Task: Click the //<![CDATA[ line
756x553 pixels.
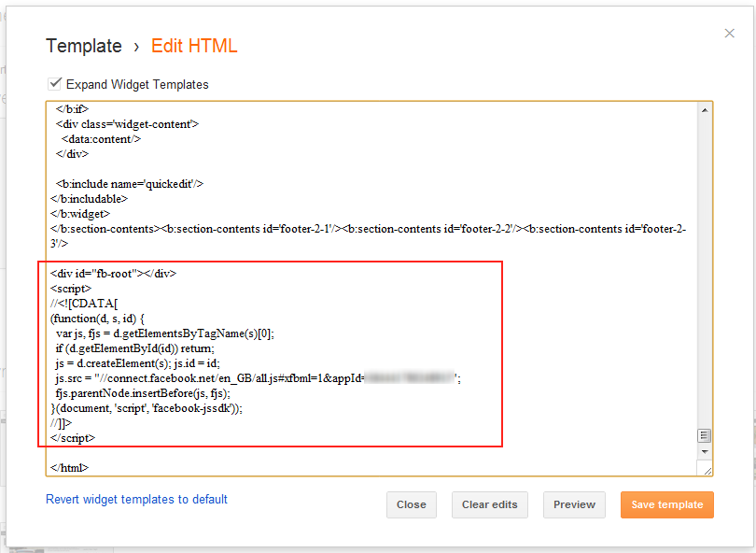Action: pyautogui.click(x=84, y=304)
